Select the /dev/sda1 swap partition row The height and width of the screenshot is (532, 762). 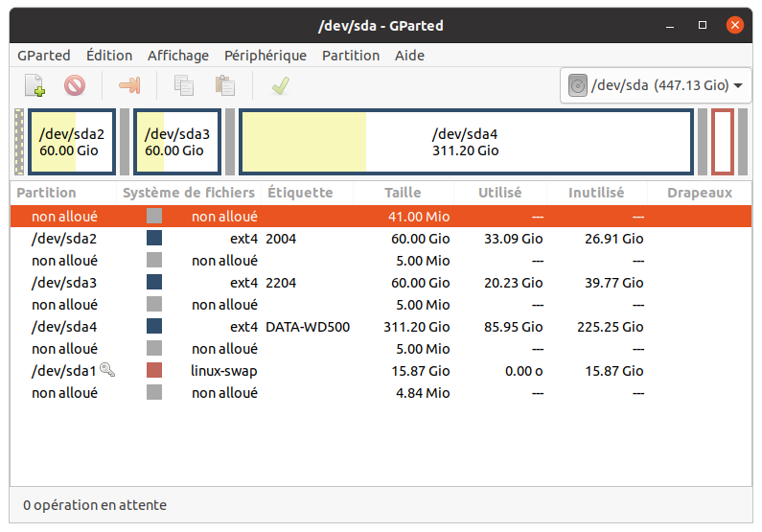click(x=381, y=371)
